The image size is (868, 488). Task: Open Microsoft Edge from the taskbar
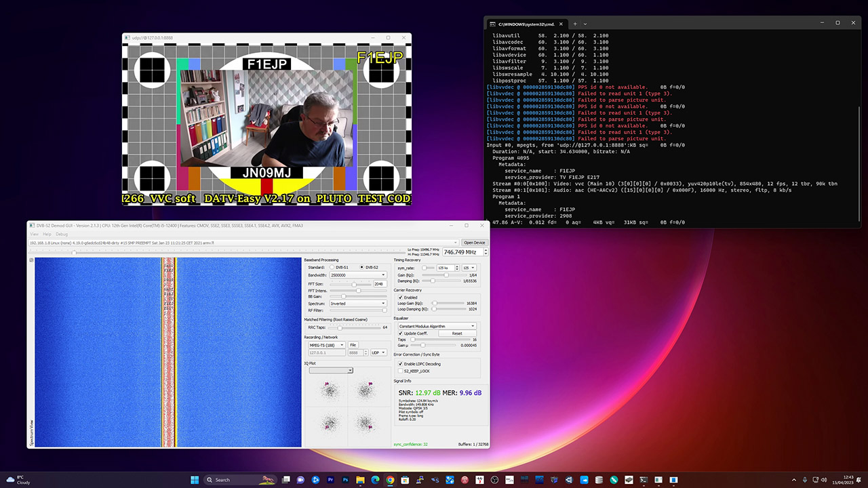pos(376,480)
